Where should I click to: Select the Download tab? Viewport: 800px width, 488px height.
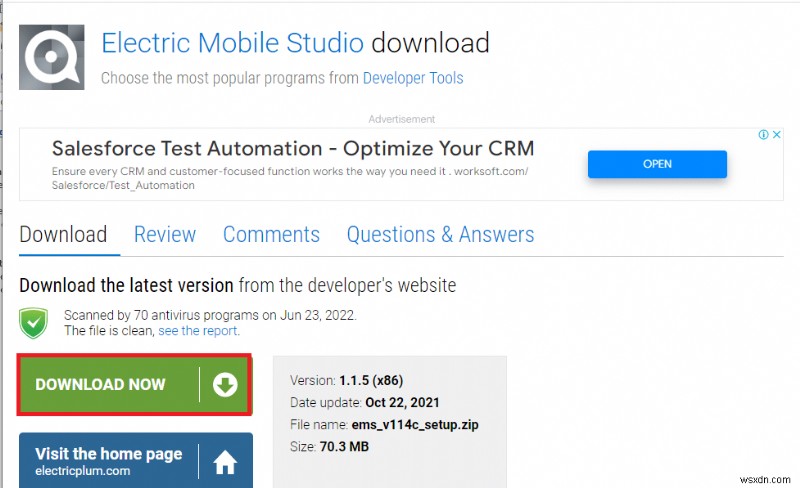point(63,234)
